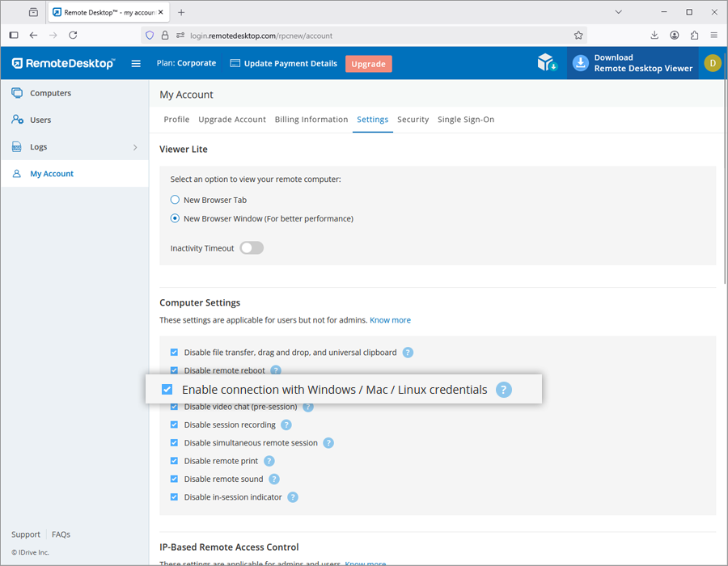Image resolution: width=728 pixels, height=566 pixels.
Task: Click help icon for Enable connection credentials
Action: point(503,390)
